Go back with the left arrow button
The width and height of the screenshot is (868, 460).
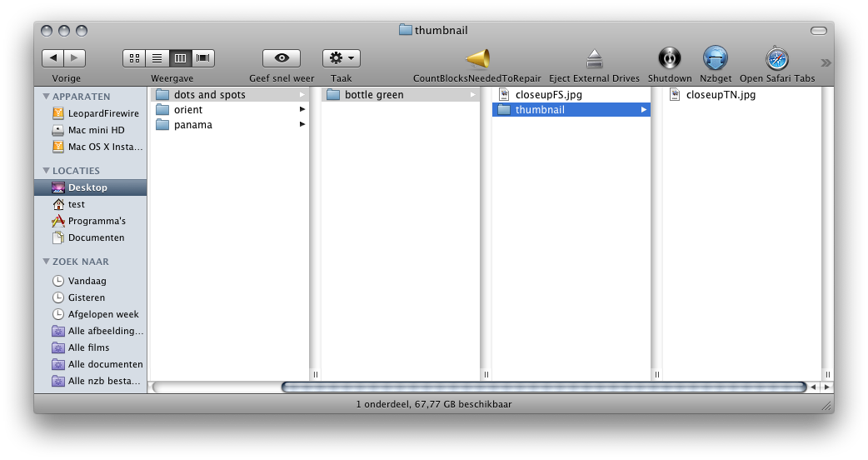coord(53,57)
